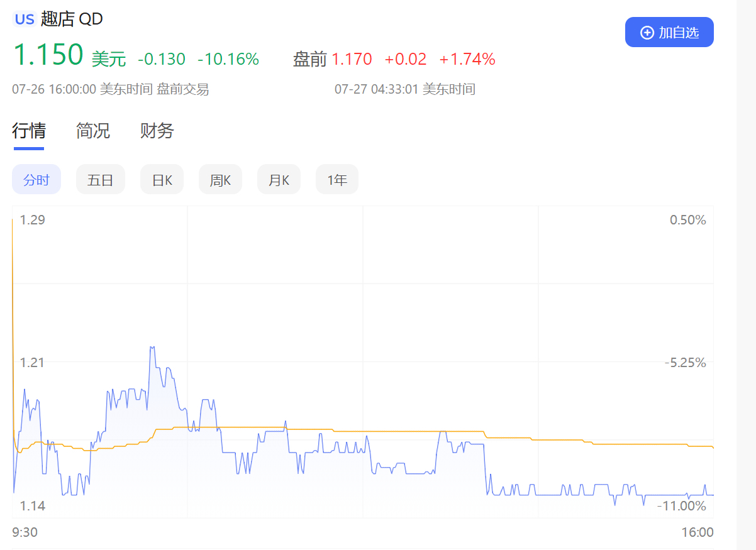Click the 1.29 price axis label
The width and height of the screenshot is (756, 550).
[33, 220]
